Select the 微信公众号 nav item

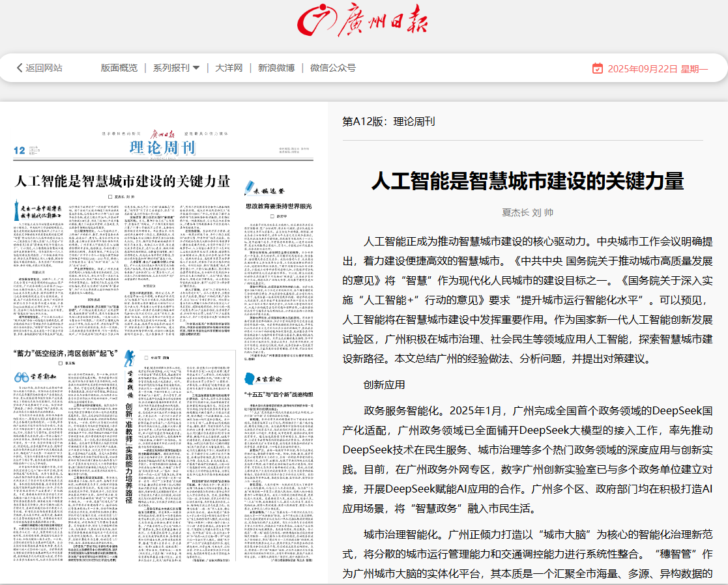pyautogui.click(x=332, y=68)
